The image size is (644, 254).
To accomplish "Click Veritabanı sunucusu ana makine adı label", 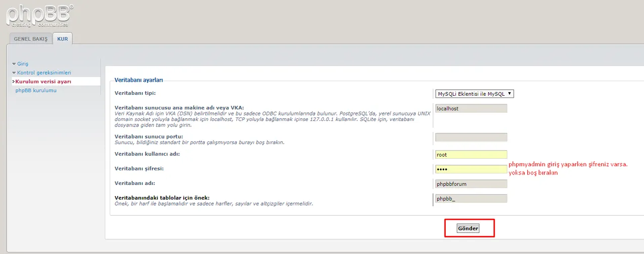I will click(x=179, y=108).
